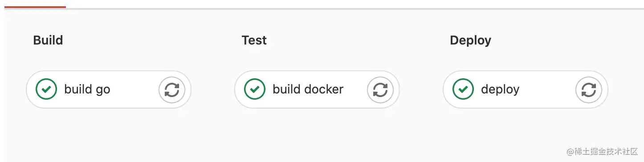Retry the deploy job

589,89
